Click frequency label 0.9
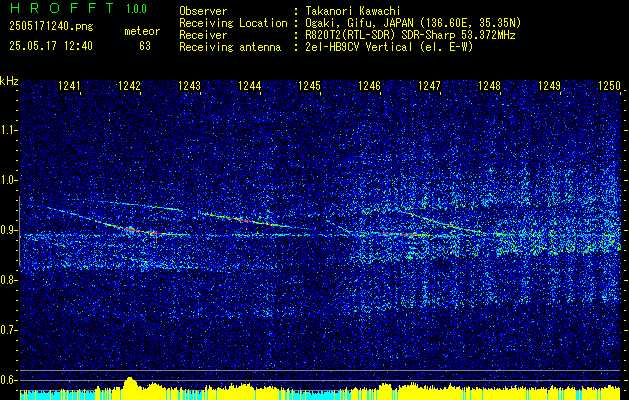Screen dimensions: 629x400 pyautogui.click(x=8, y=230)
